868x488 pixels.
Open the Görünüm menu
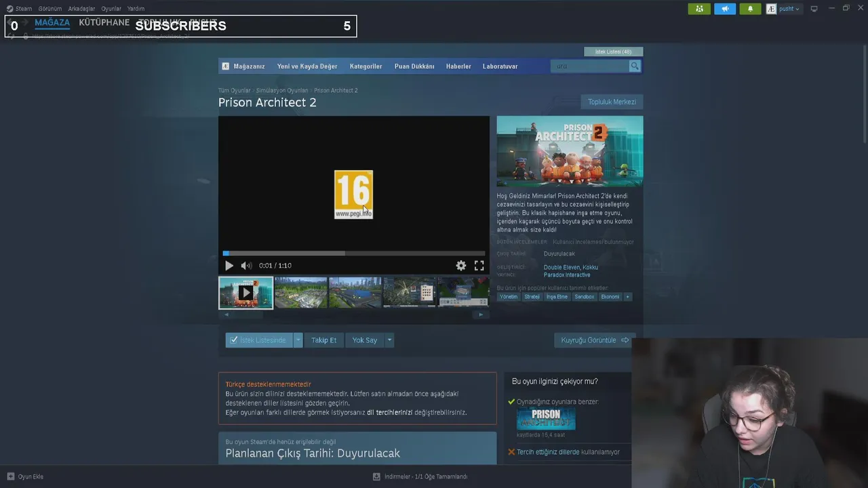(50, 9)
